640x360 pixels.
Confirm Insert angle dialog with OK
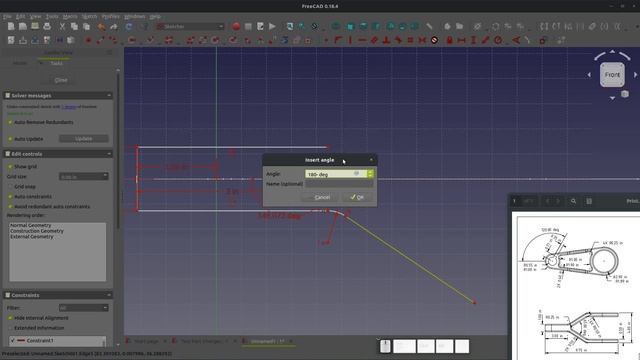pos(357,197)
